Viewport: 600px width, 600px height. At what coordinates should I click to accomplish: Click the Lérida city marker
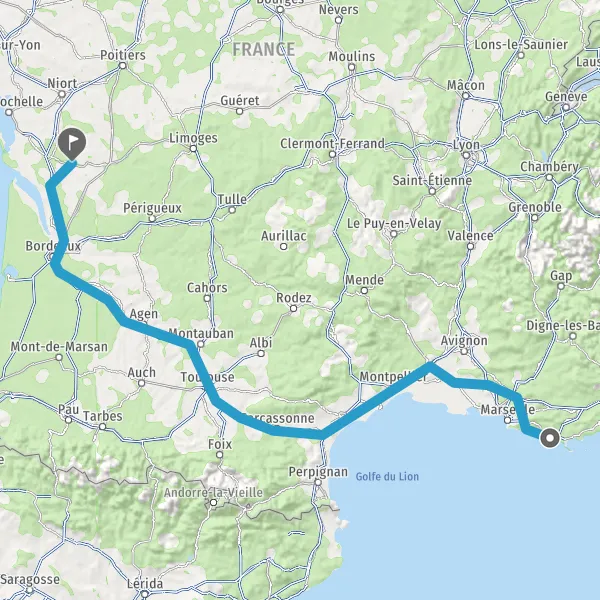[145, 594]
